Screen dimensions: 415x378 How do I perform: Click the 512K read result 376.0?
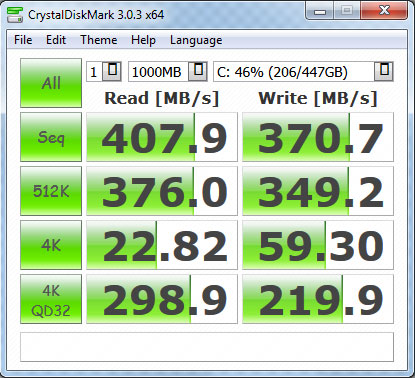[162, 191]
